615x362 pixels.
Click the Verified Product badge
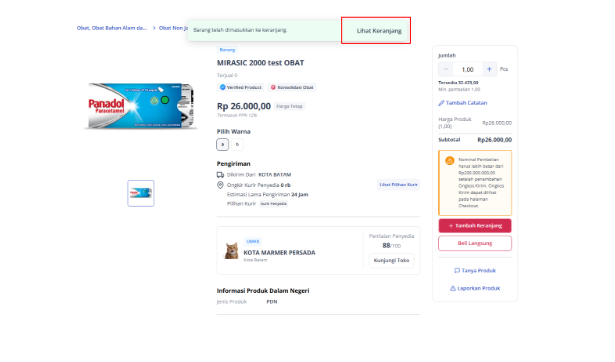(241, 87)
